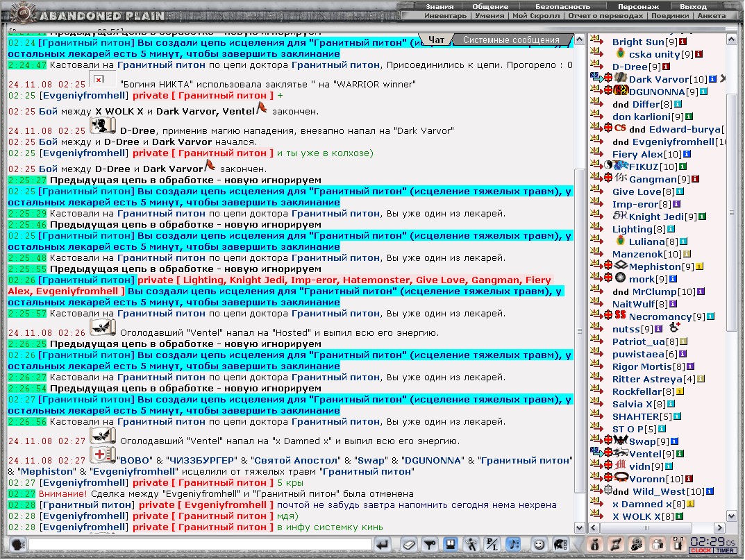Viewport: 745px width, 560px height.
Task: Click private-message arrow icon next to Give Love
Action: pyautogui.click(x=596, y=189)
